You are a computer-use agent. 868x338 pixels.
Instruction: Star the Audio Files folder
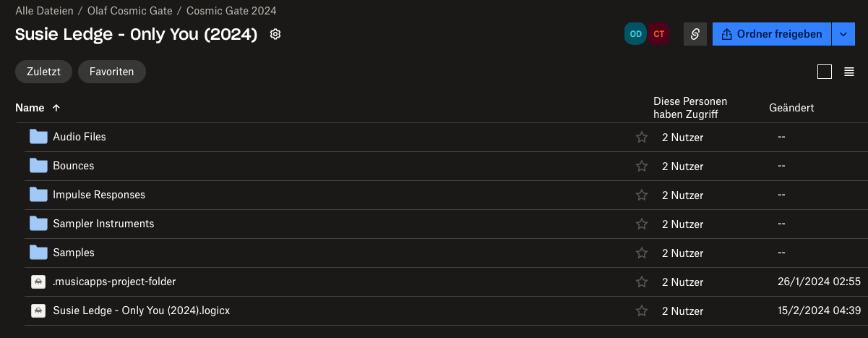point(642,138)
